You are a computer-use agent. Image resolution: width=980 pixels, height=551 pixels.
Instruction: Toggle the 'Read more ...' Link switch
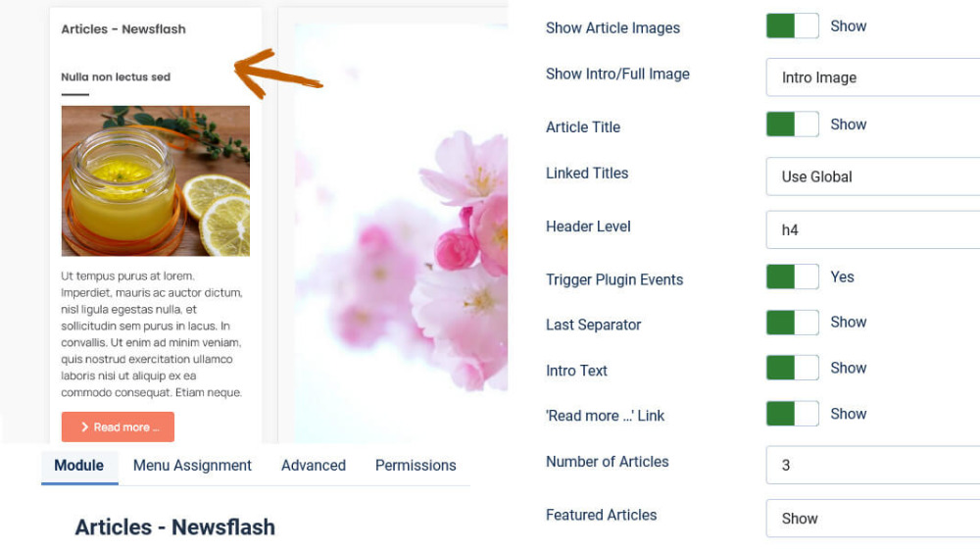(x=793, y=414)
